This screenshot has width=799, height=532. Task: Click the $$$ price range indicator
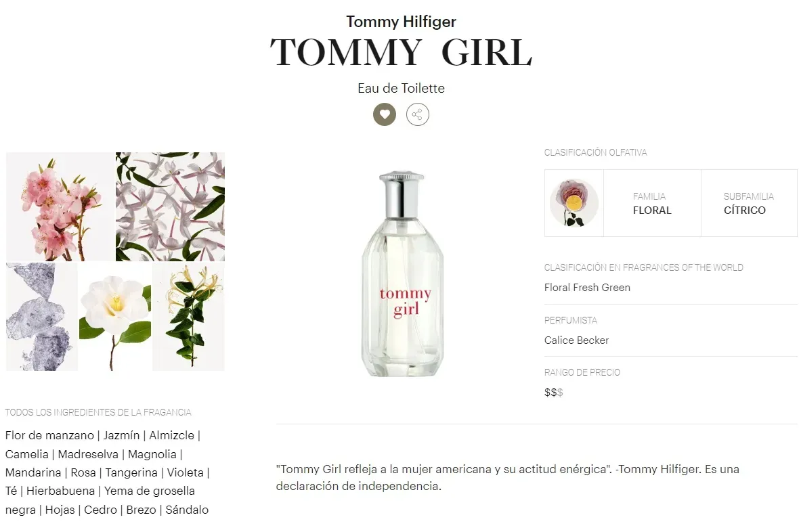(553, 393)
